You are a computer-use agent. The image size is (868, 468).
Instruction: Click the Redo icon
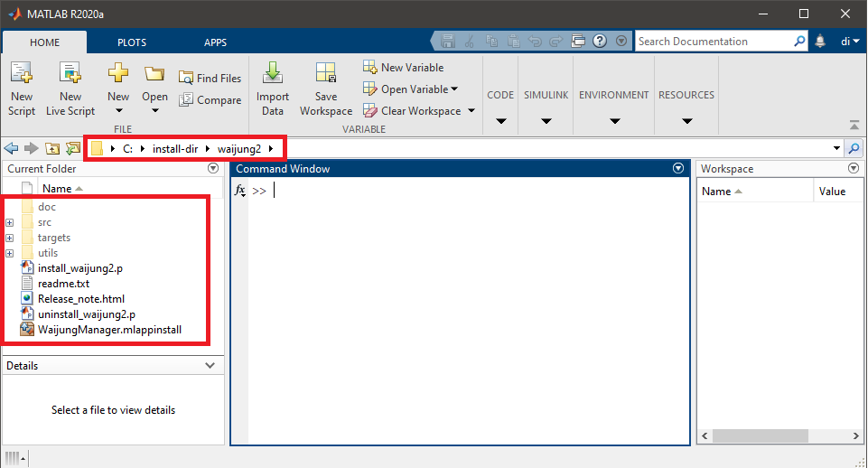[x=555, y=41]
